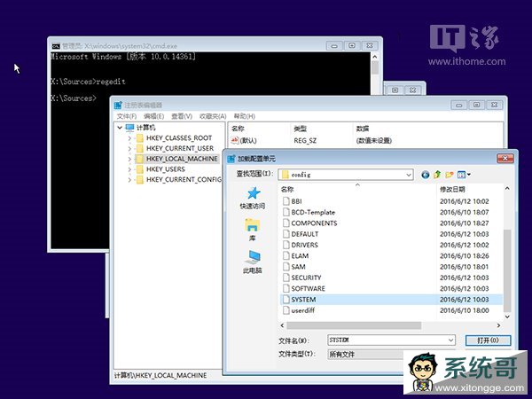532x399 pixels.
Task: Click the BCD-Template file icon
Action: click(286, 212)
